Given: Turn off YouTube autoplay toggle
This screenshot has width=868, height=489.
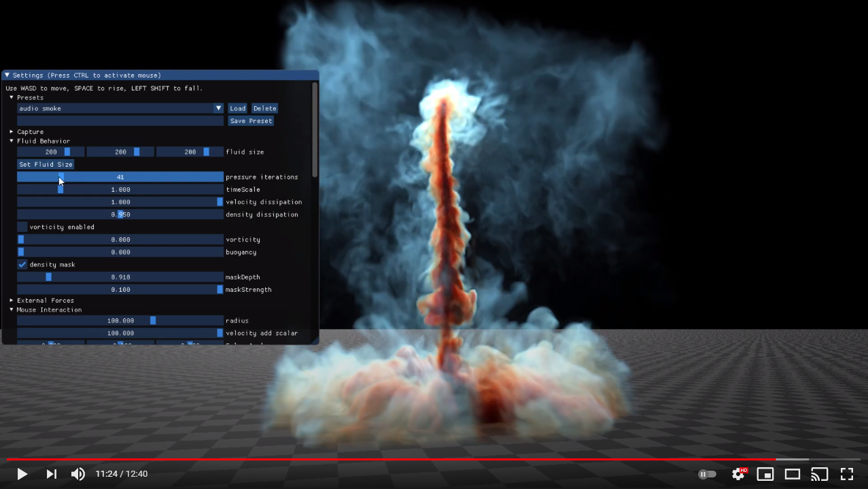Looking at the screenshot, I should coord(707,474).
